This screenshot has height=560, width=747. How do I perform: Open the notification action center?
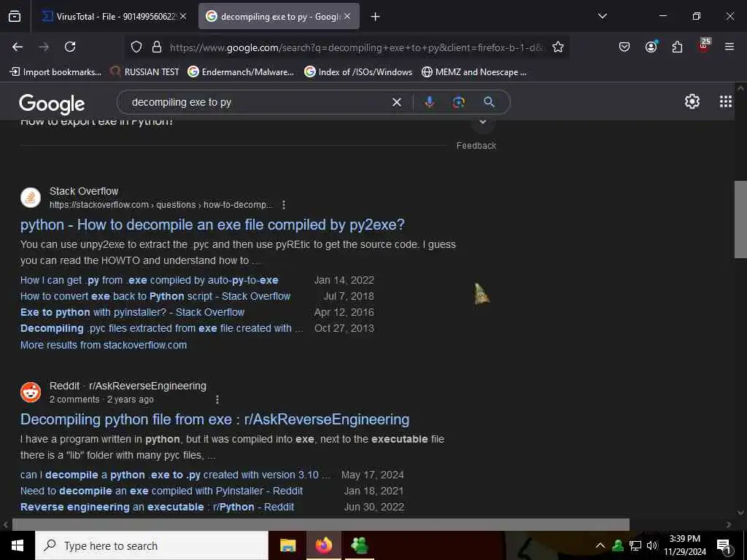723,545
